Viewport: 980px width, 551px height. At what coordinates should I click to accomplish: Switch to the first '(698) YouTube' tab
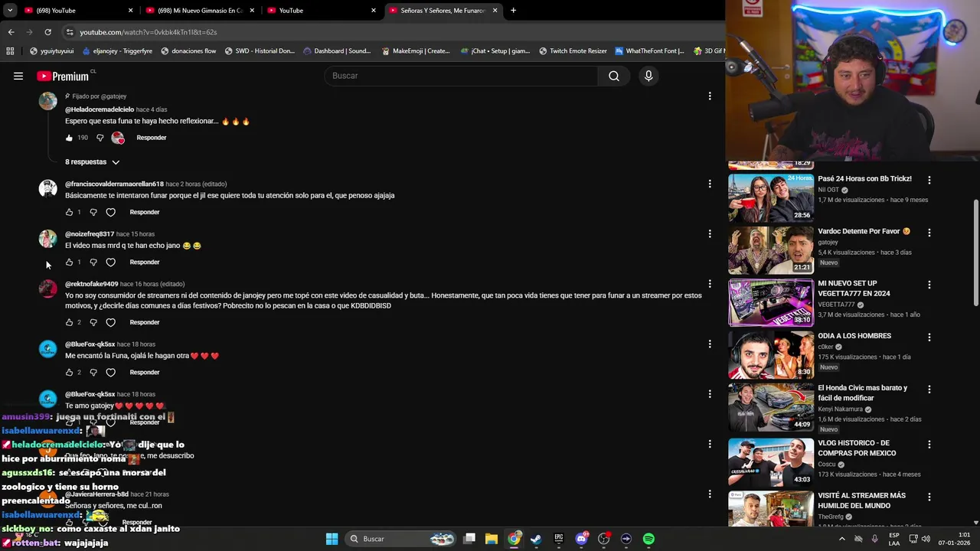pyautogui.click(x=77, y=11)
